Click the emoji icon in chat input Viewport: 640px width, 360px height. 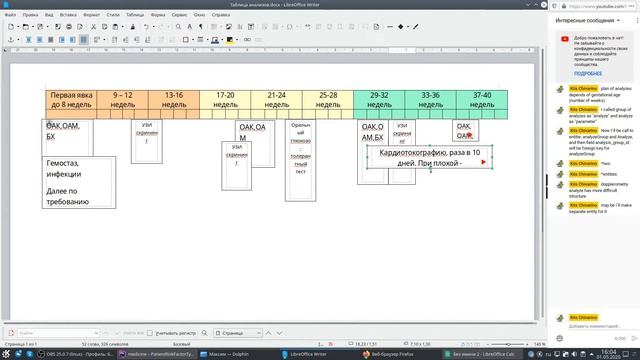560,338
